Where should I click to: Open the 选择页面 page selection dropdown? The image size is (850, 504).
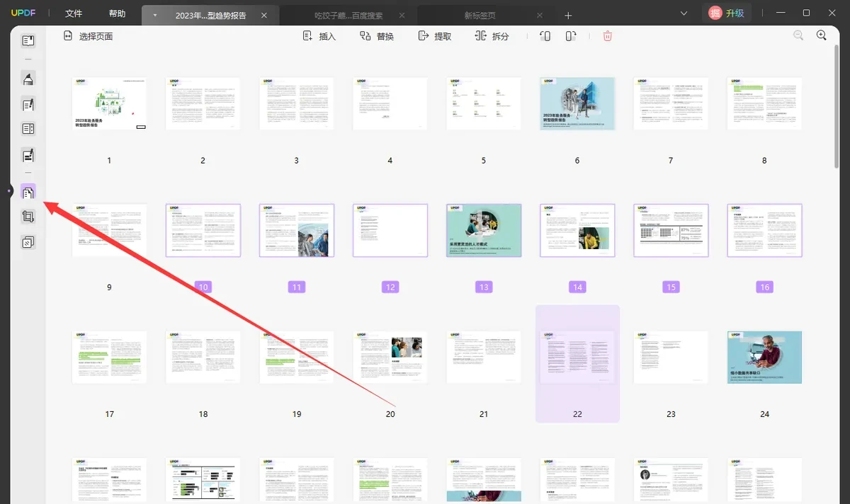[x=88, y=36]
